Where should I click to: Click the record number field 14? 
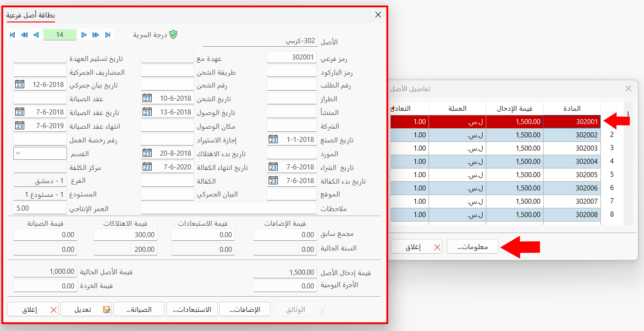(60, 35)
